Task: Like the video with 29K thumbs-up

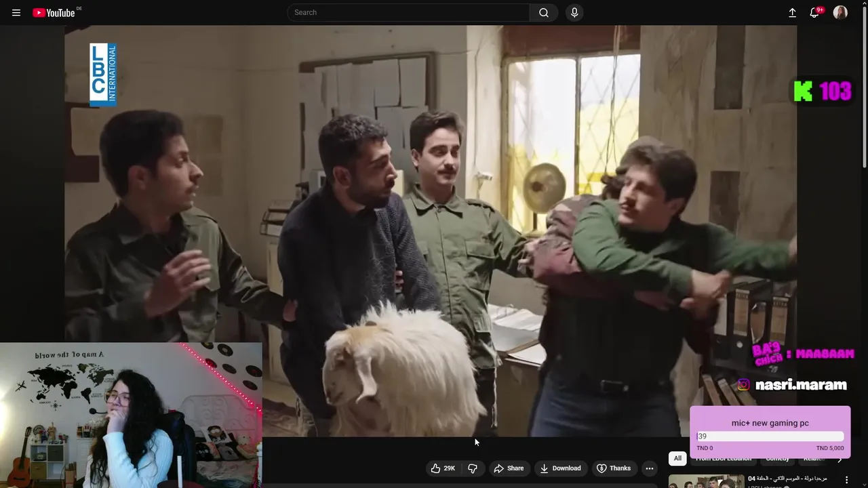Action: [443, 468]
